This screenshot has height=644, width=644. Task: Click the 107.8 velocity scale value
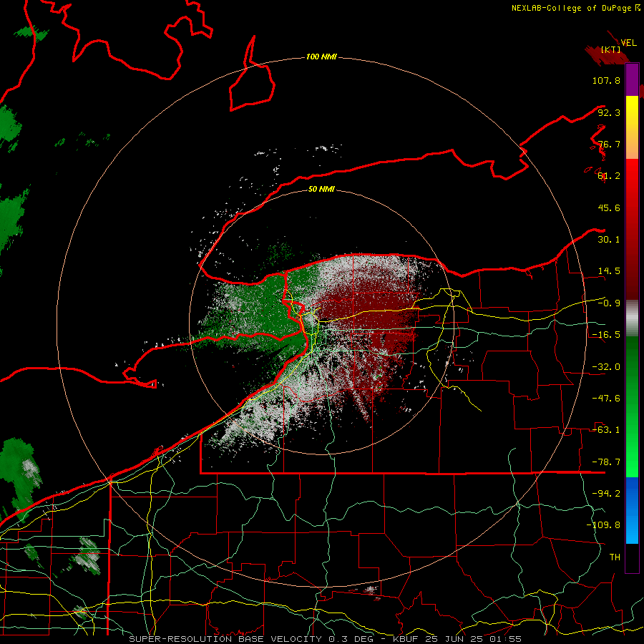(x=606, y=80)
